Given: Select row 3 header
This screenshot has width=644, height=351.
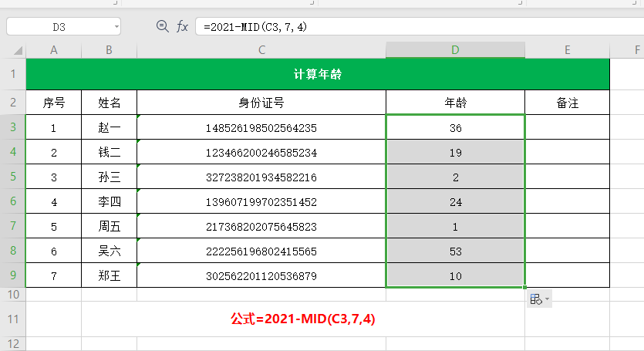Looking at the screenshot, I should [13, 127].
